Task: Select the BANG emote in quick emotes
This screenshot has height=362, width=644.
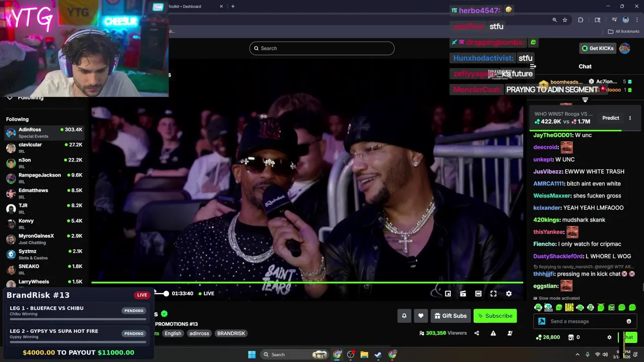Action: pyautogui.click(x=569, y=307)
